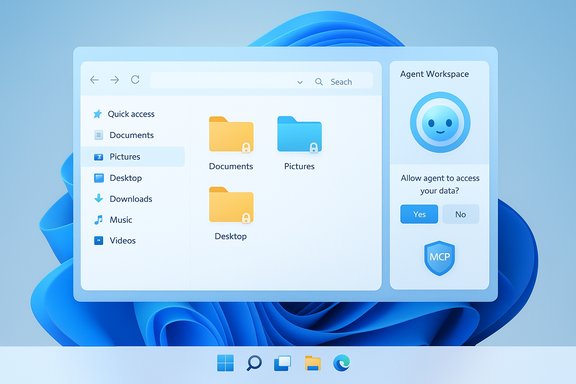
Task: Open Music in the sidebar
Action: 121,220
